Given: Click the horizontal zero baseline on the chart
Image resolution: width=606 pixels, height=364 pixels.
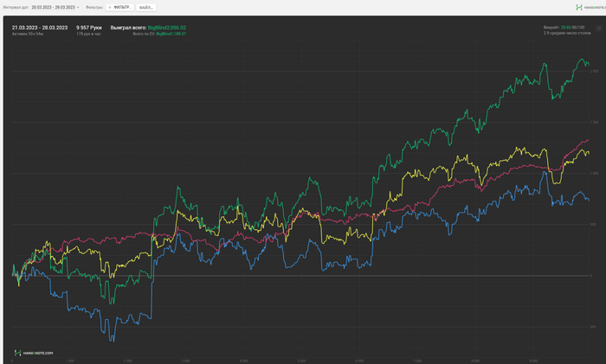Looking at the screenshot, I should point(476,276).
